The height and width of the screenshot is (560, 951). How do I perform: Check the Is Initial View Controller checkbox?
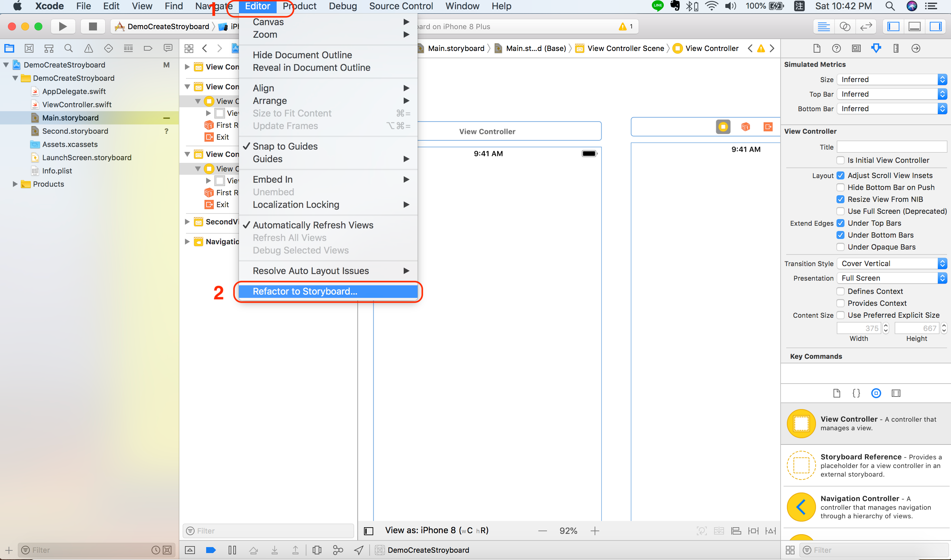tap(840, 160)
